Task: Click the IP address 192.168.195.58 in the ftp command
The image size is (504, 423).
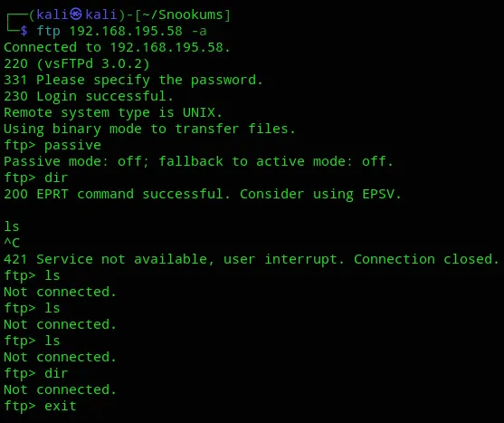Action: (x=126, y=31)
